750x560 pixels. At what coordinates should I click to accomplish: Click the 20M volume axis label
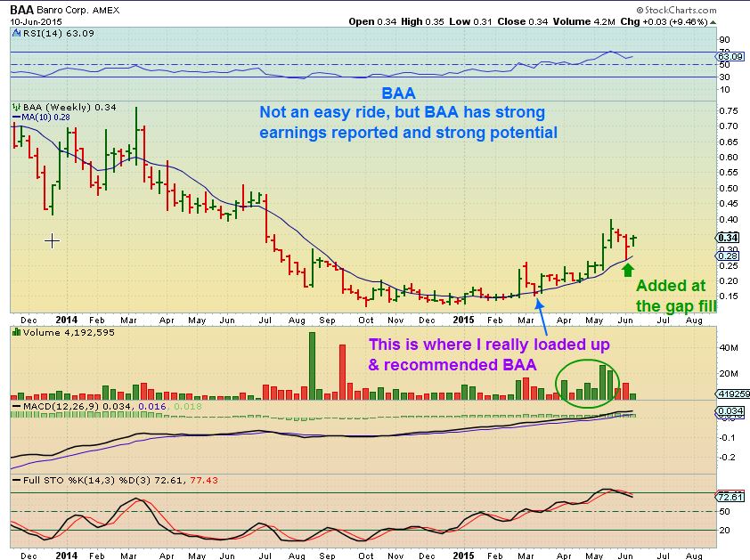tap(729, 374)
